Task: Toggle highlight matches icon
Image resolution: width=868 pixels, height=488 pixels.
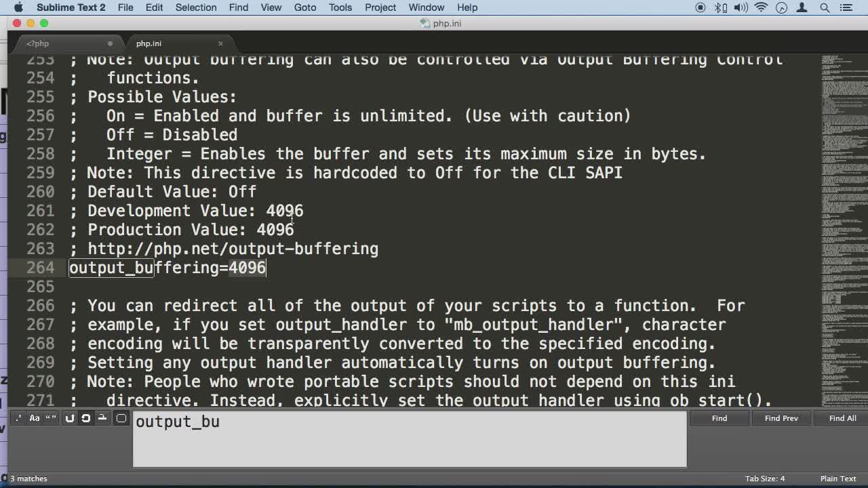Action: (x=121, y=418)
